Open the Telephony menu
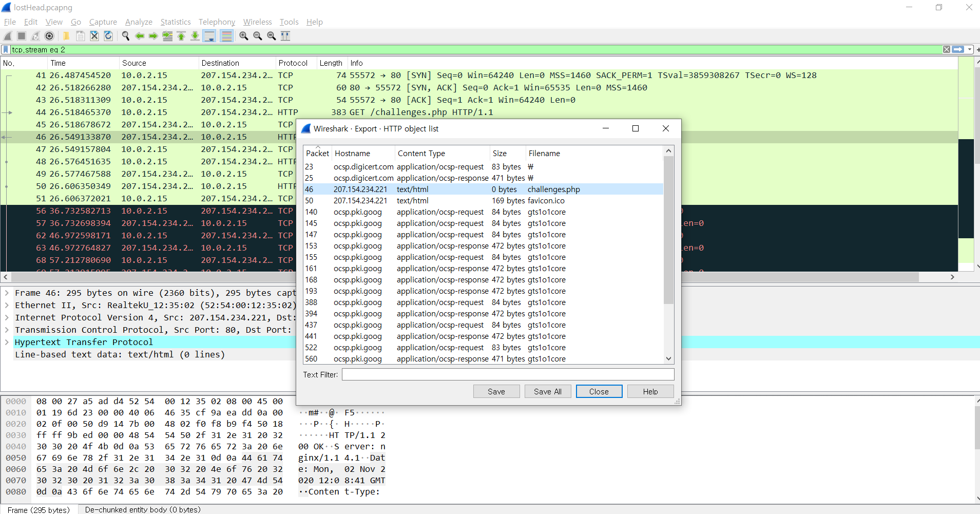 coord(217,22)
